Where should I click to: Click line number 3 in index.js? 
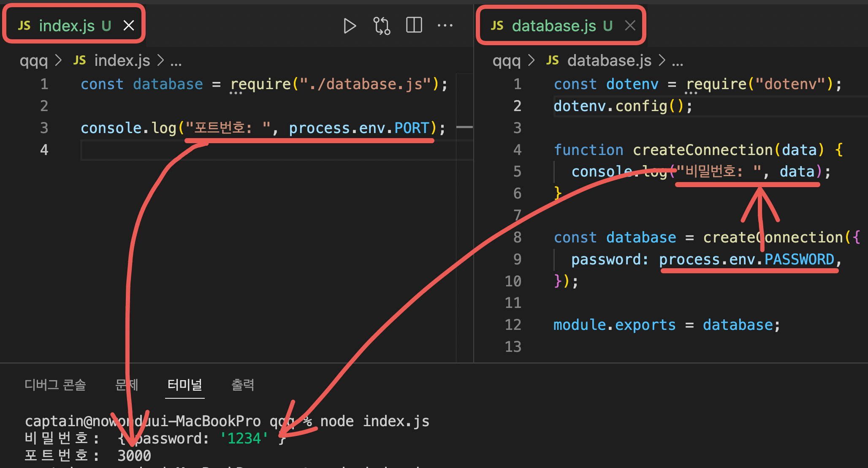coord(44,128)
